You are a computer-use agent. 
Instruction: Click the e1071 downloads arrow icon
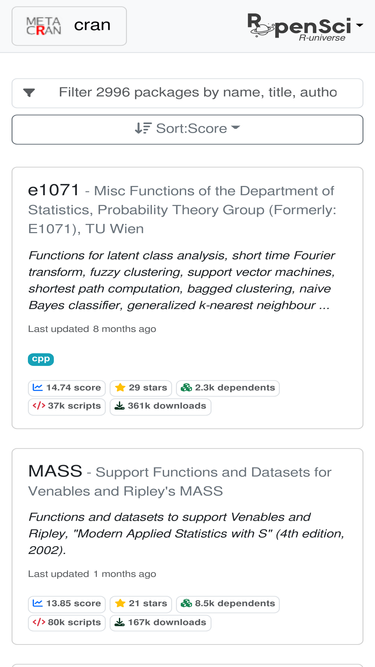[120, 406]
